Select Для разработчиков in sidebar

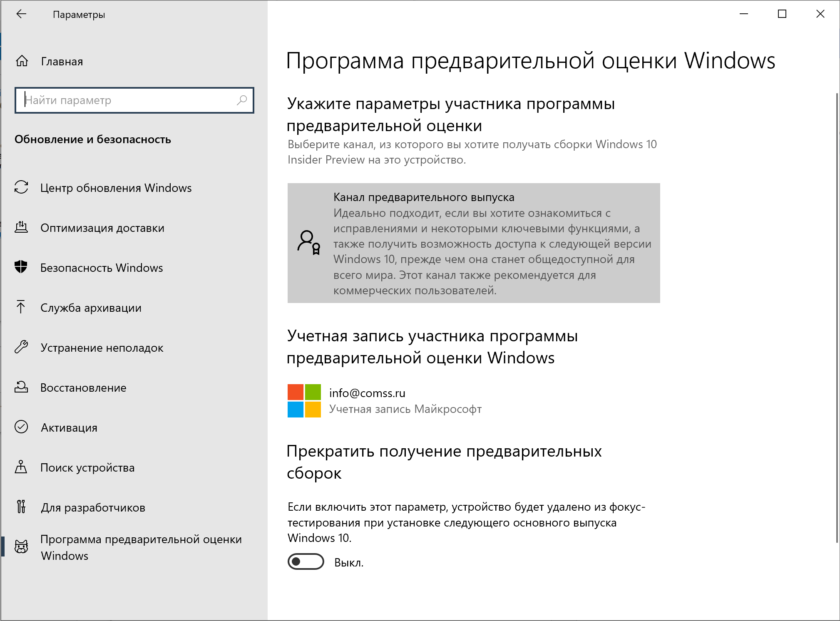93,507
